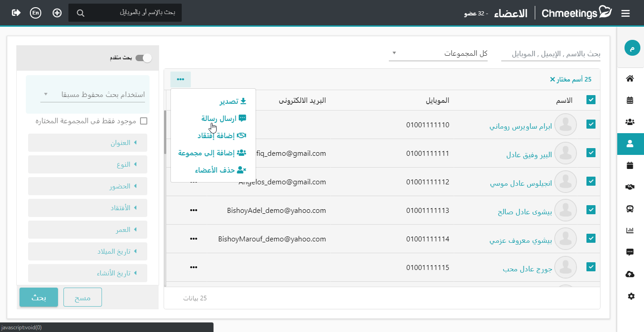
Task: Switch language with the En icon
Action: (x=35, y=13)
